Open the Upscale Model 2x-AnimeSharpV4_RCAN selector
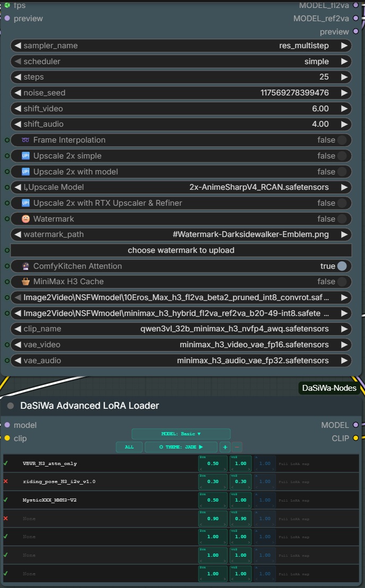The height and width of the screenshot is (588, 365). point(181,187)
